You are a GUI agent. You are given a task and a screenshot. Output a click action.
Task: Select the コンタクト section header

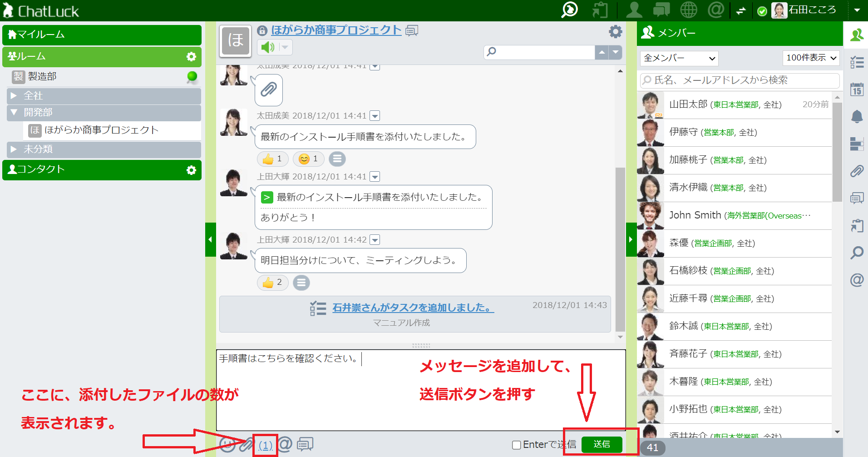pyautogui.click(x=102, y=170)
